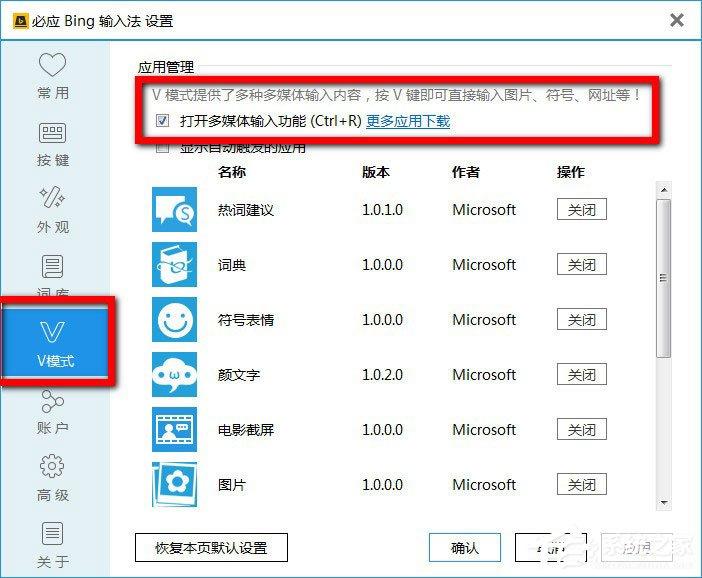Click the 名称 column header

click(x=232, y=172)
